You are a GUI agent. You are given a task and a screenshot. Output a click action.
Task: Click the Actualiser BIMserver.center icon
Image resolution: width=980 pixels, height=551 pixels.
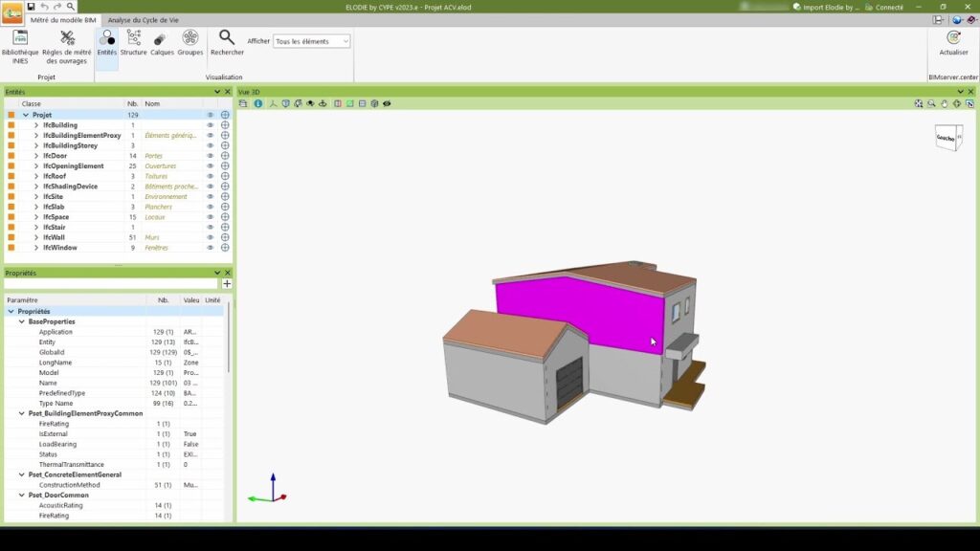[953, 44]
